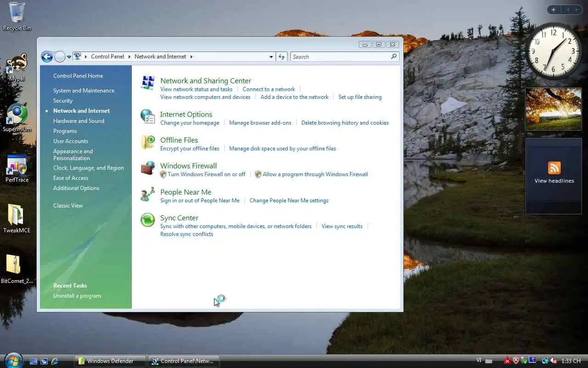Click the muted volume tray icon

click(x=554, y=361)
